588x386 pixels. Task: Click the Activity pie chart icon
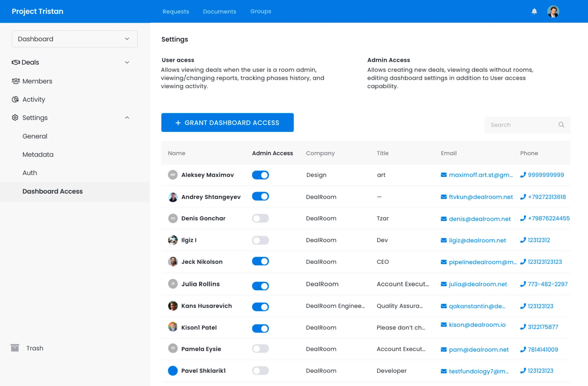15,99
